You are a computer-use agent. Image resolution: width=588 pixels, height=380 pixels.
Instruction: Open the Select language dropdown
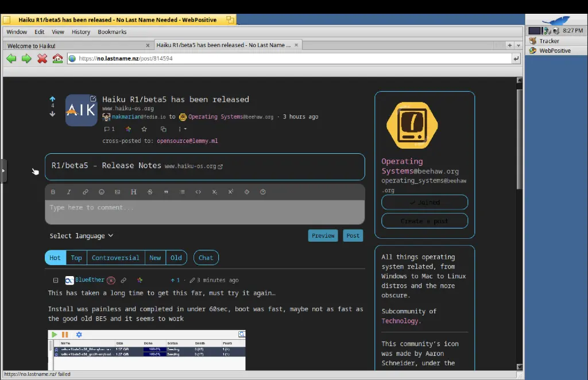coord(82,236)
